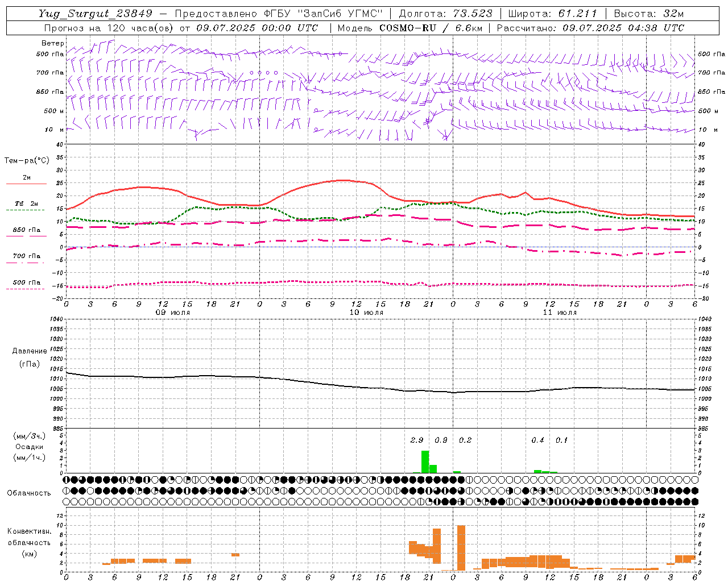Click the date label 09 июля
The image size is (728, 582).
(173, 313)
